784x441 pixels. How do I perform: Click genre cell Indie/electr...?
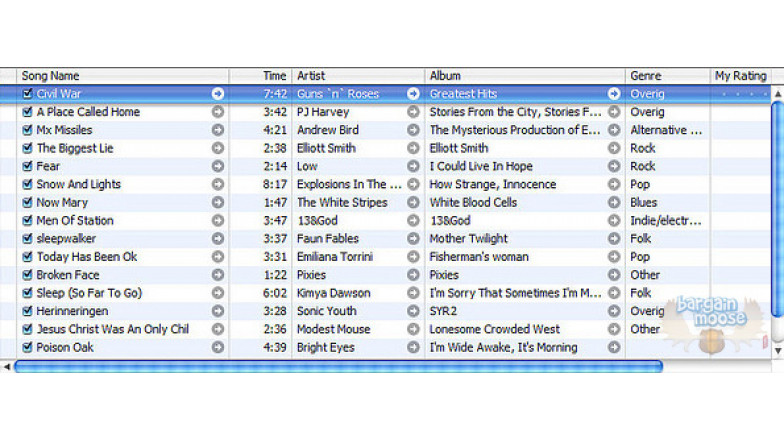pyautogui.click(x=666, y=220)
